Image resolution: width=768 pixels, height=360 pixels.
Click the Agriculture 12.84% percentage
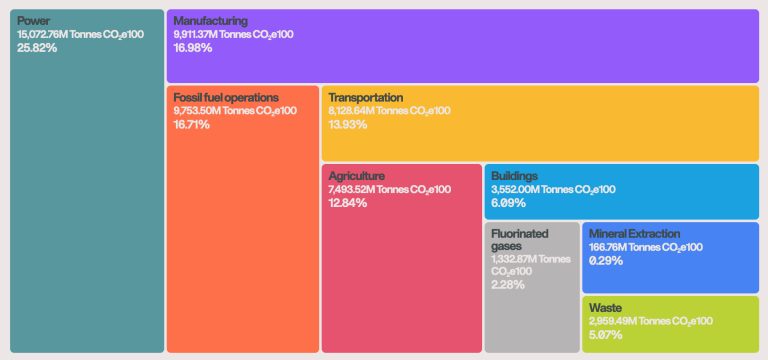[348, 203]
